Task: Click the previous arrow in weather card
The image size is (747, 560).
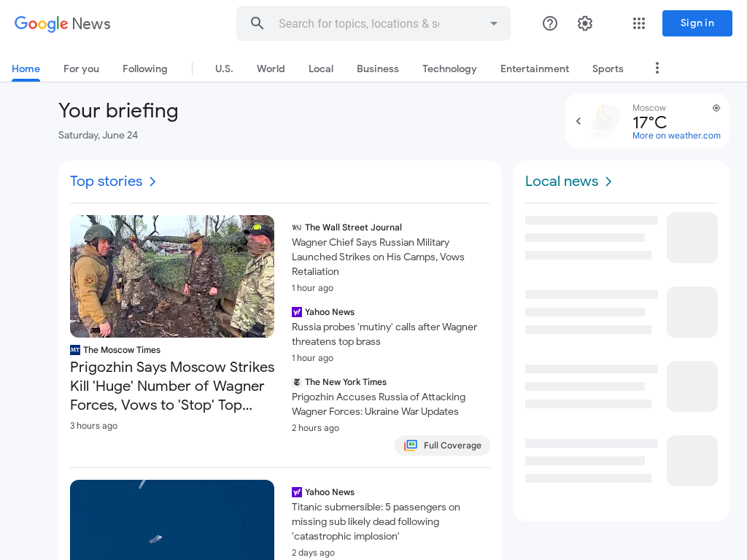Action: point(578,121)
